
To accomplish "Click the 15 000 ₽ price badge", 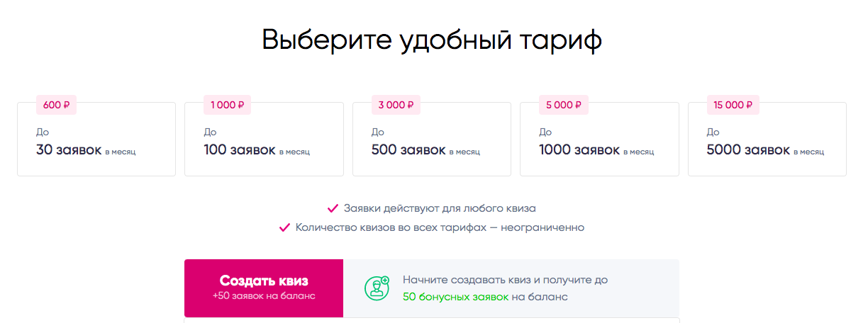I will [x=733, y=105].
